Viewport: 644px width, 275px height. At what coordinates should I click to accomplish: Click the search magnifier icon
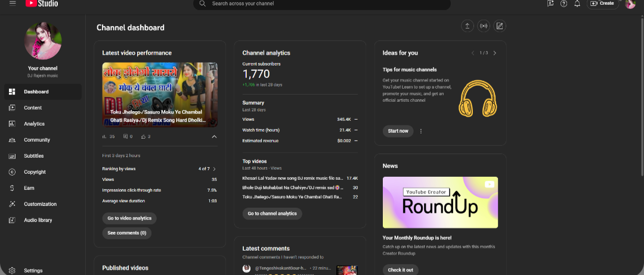pos(202,4)
